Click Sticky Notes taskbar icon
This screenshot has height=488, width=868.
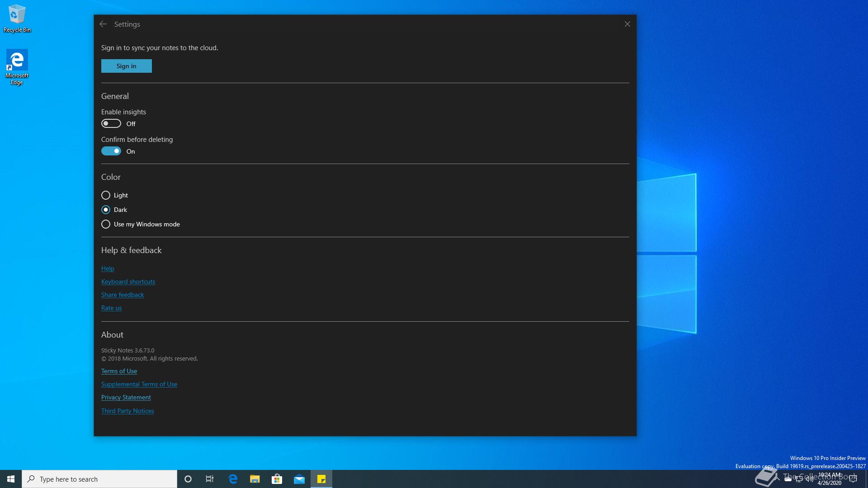click(x=321, y=479)
